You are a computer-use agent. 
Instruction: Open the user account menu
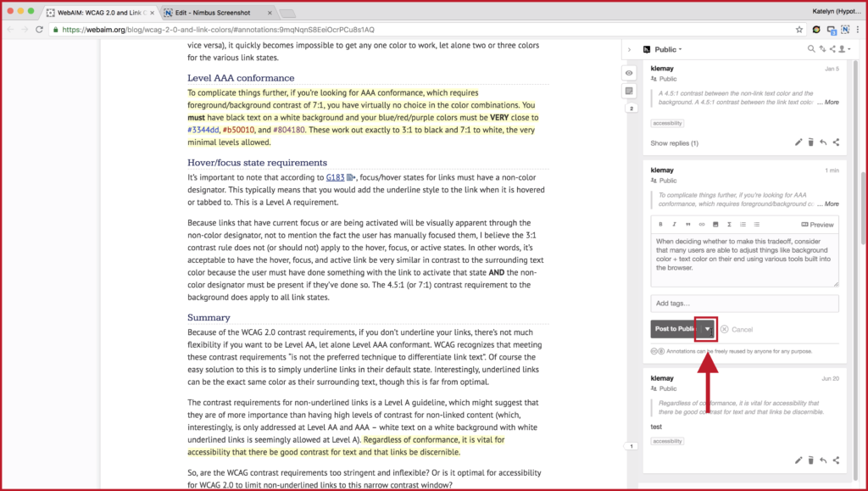pos(844,49)
